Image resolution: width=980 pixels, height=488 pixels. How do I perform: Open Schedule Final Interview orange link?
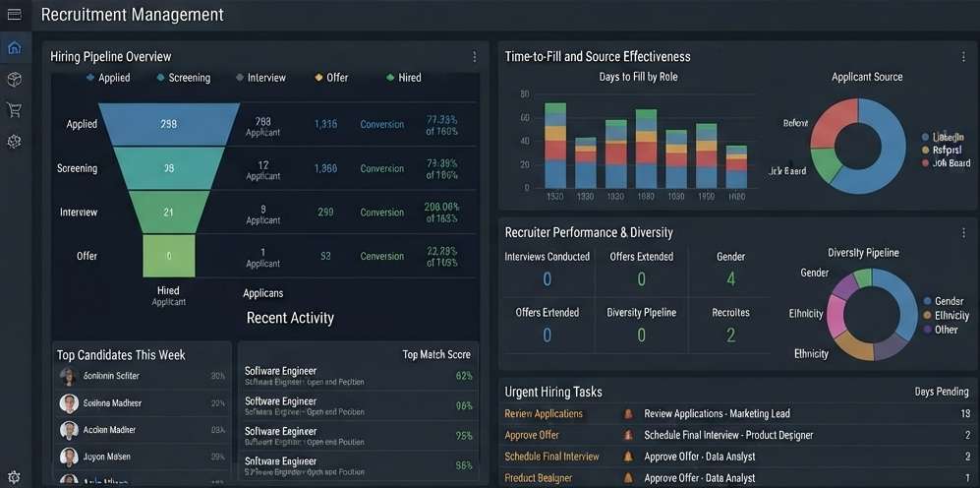[551, 457]
